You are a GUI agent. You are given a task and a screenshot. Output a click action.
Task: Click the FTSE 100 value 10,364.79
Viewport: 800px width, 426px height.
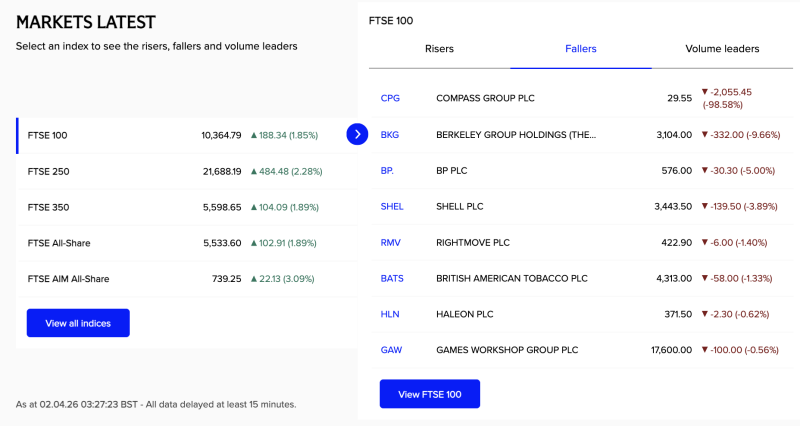[x=221, y=135]
